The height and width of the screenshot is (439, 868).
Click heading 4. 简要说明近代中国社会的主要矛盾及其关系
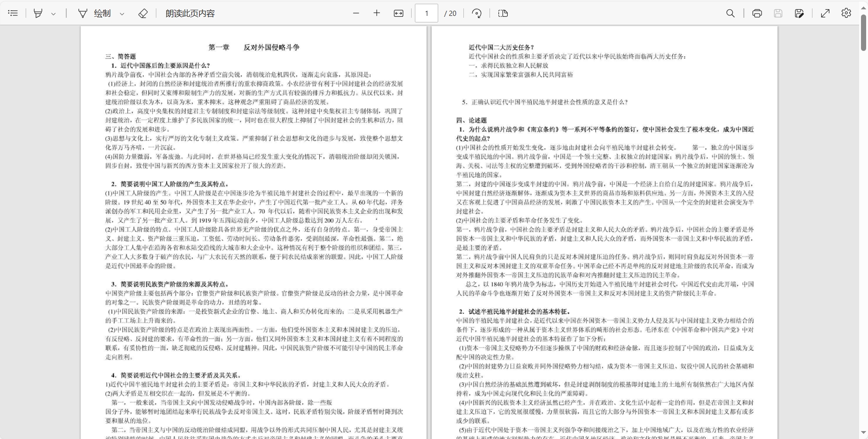[x=176, y=375]
